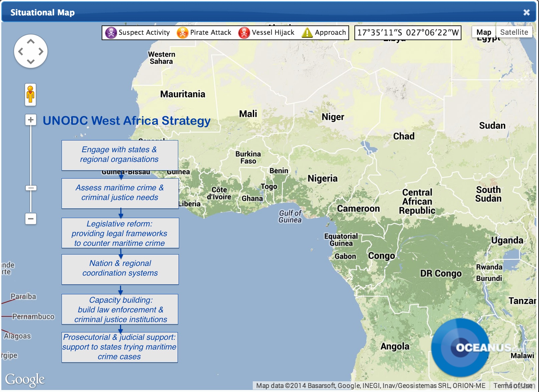Click the Suspect Activity legend text

click(x=144, y=32)
